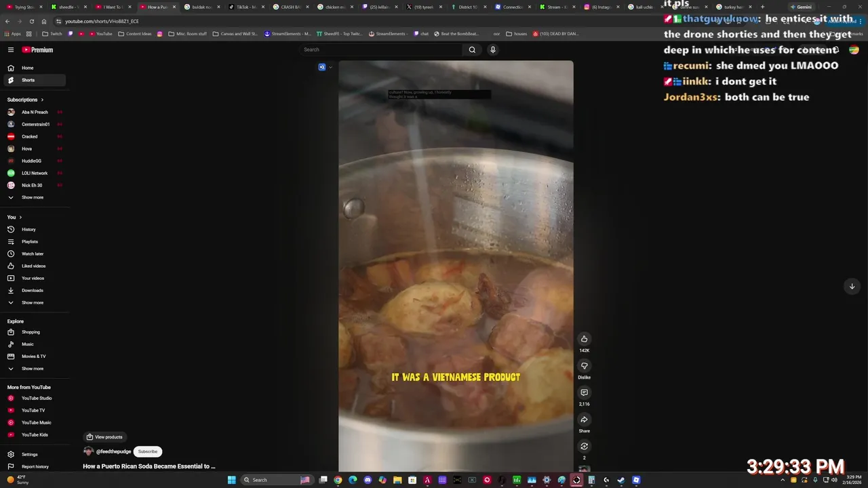
Task: Share the current Short
Action: (x=584, y=420)
